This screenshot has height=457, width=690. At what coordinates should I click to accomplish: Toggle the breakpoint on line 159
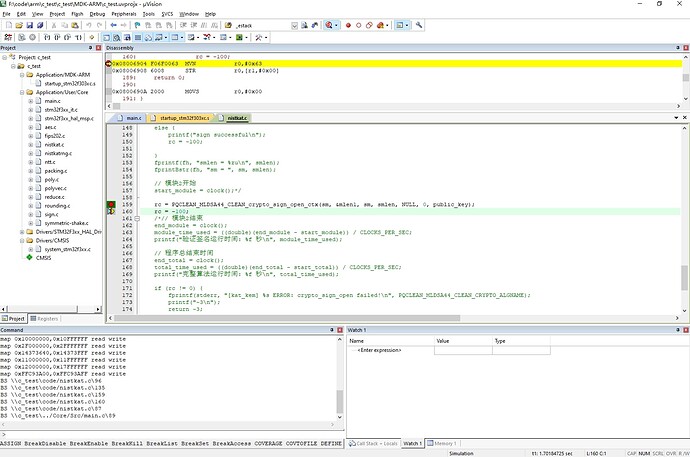pyautogui.click(x=111, y=205)
